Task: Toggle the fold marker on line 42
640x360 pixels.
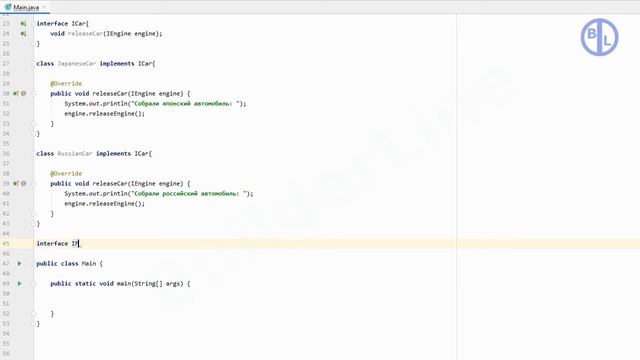Action: (x=34, y=214)
